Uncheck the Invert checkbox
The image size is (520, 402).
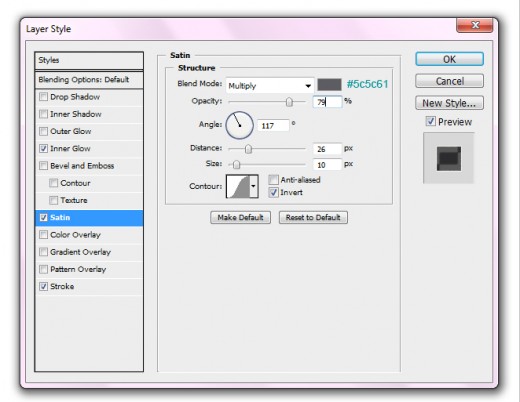coord(273,192)
